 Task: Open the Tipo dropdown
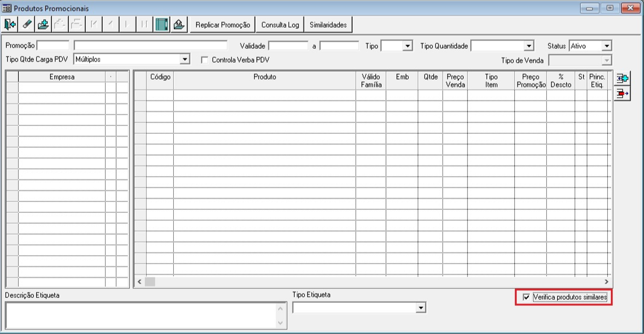click(408, 46)
